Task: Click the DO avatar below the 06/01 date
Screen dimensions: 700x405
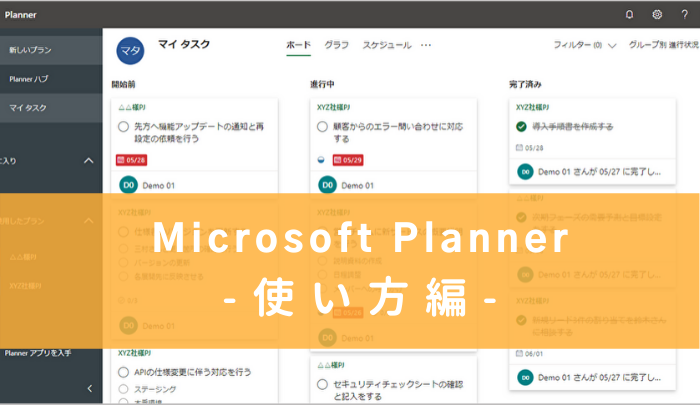Action: pyautogui.click(x=525, y=377)
